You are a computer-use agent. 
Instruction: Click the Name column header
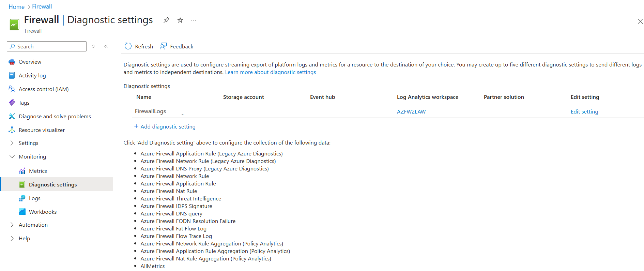[x=144, y=97]
